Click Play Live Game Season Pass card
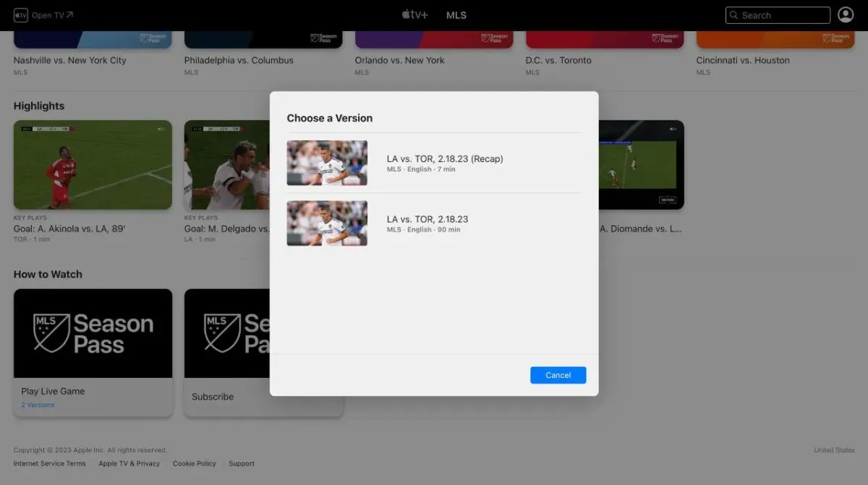This screenshot has width=868, height=485. click(x=93, y=353)
